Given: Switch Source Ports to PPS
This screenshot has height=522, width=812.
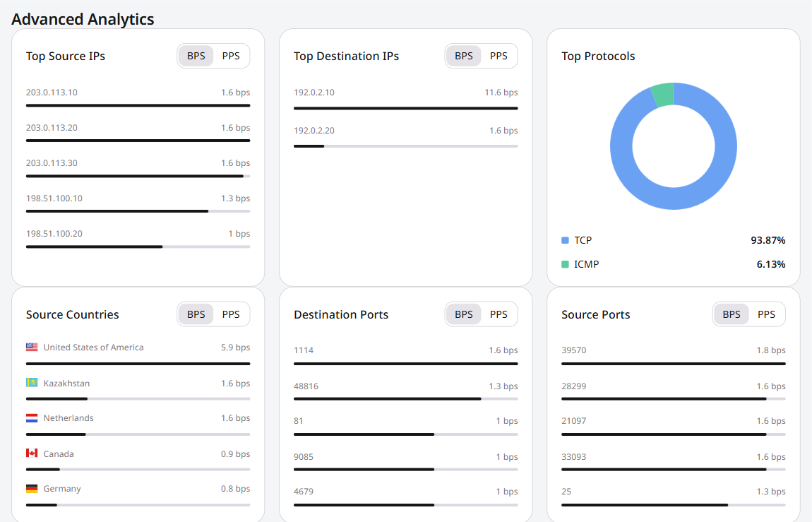Looking at the screenshot, I should tap(766, 314).
